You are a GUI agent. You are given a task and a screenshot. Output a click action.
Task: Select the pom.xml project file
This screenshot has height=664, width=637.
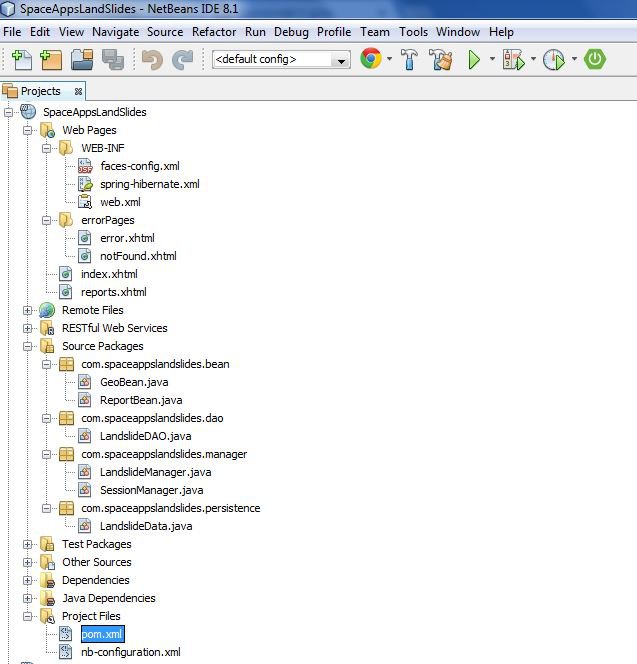pos(102,634)
